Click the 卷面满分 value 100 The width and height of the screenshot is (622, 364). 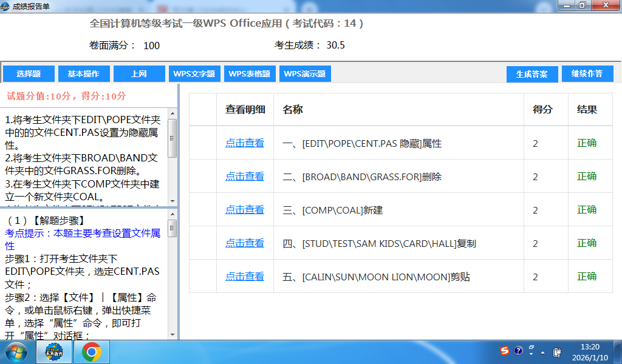(151, 45)
